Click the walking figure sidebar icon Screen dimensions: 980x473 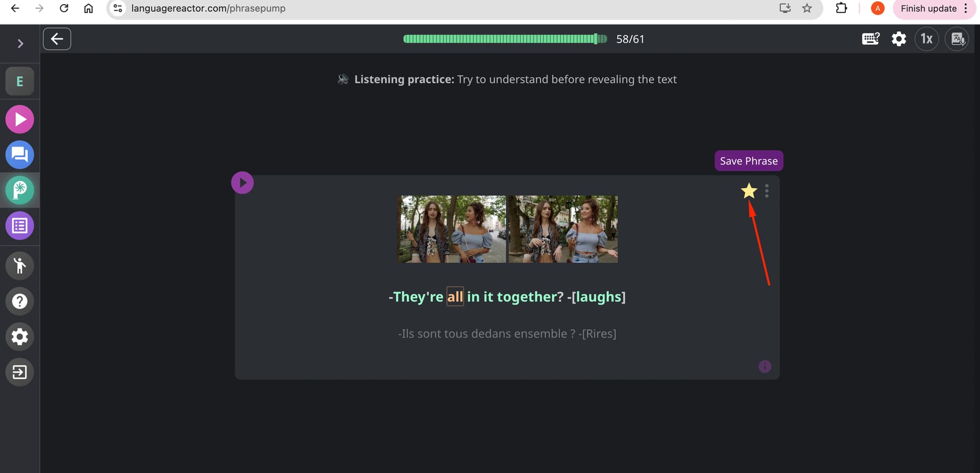(x=20, y=266)
